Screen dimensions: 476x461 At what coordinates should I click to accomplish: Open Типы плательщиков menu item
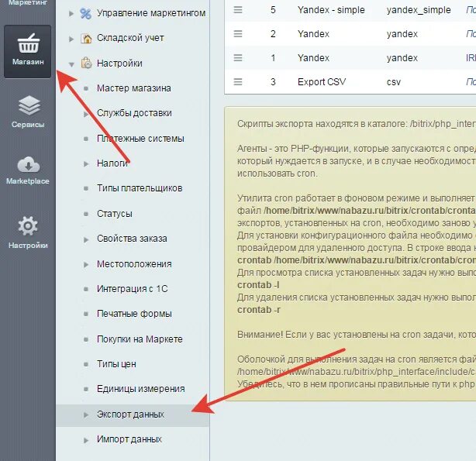[x=140, y=188]
